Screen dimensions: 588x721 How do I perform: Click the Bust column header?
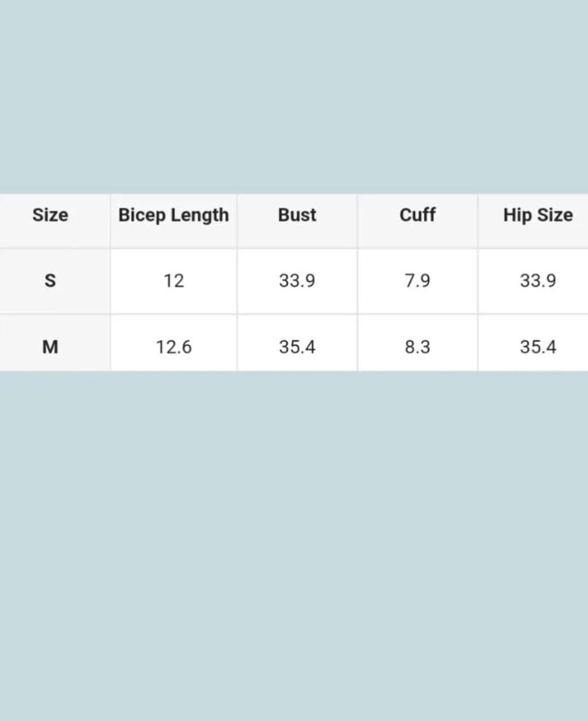pyautogui.click(x=297, y=215)
